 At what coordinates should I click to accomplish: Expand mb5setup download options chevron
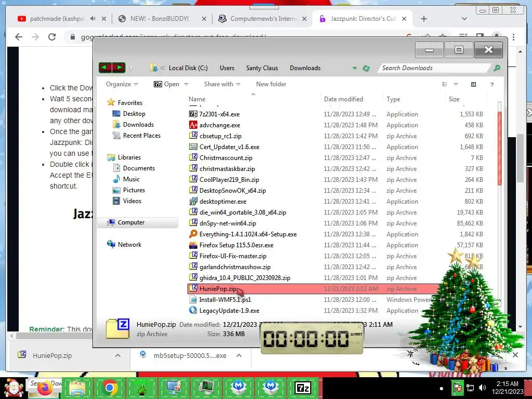(239, 355)
